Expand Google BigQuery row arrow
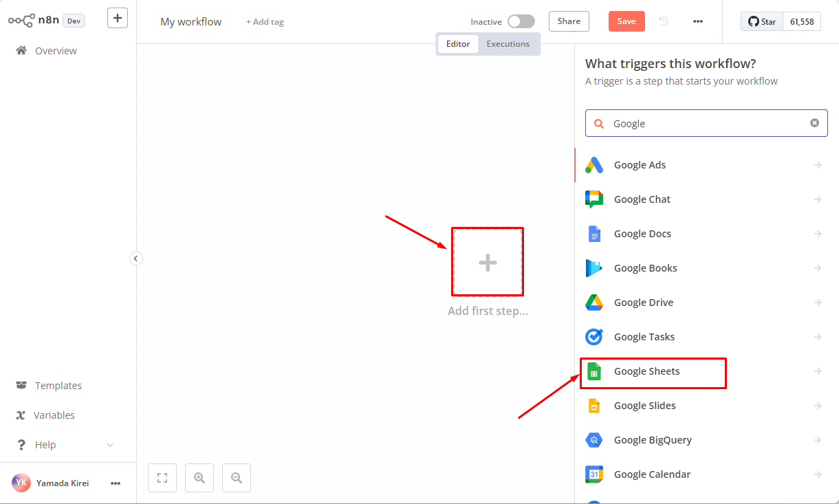The height and width of the screenshot is (504, 839). (x=818, y=440)
